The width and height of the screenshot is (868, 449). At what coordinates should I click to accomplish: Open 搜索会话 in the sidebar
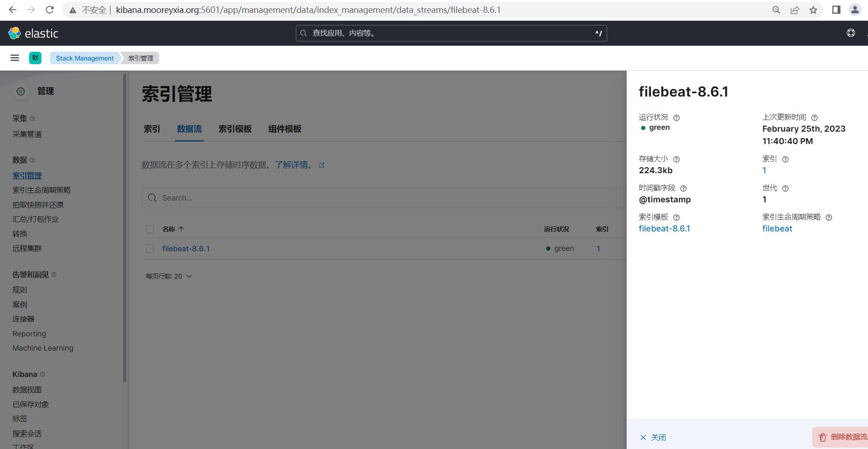click(27, 433)
